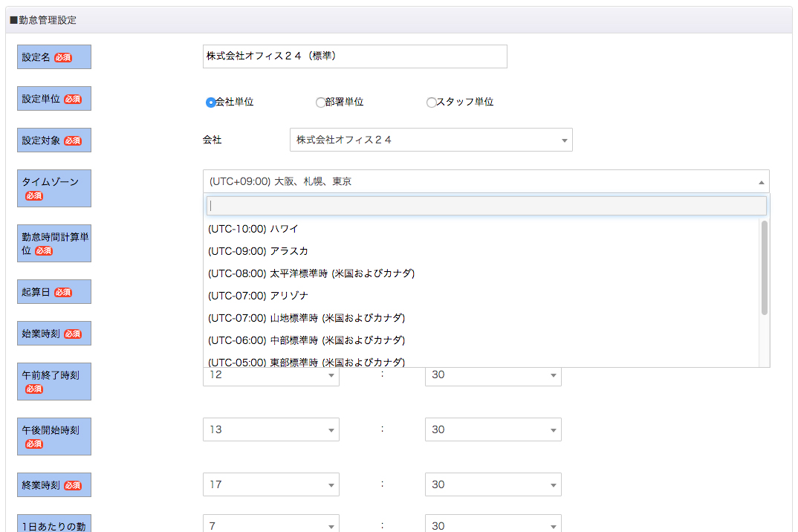Open the 終業時刻 minute dropdown showing 30
The height and width of the screenshot is (532, 798).
click(493, 484)
